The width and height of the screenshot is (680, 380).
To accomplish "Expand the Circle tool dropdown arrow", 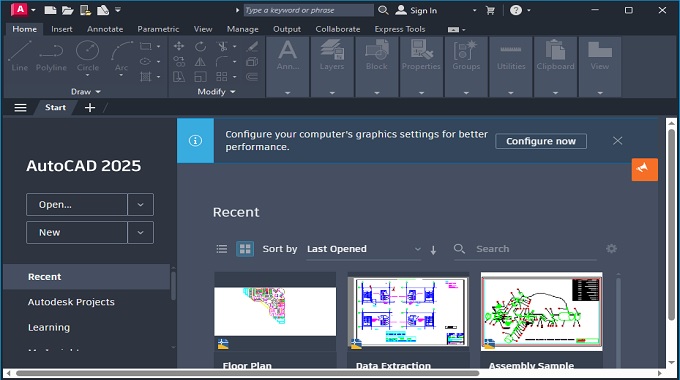I will coord(88,75).
